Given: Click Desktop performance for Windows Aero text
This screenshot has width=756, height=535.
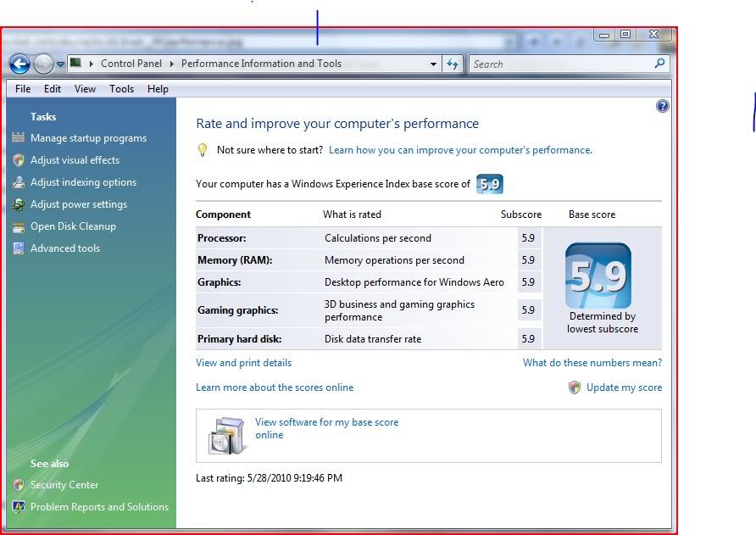Looking at the screenshot, I should pyautogui.click(x=414, y=282).
